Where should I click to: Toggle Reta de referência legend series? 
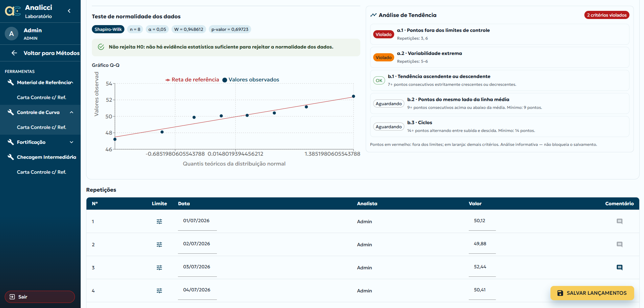pos(192,80)
